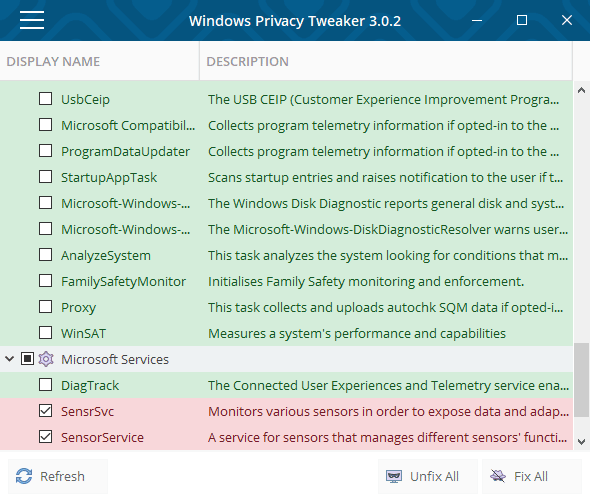The width and height of the screenshot is (590, 501).
Task: Click the Fix All crossed-eye icon
Action: pos(498,476)
